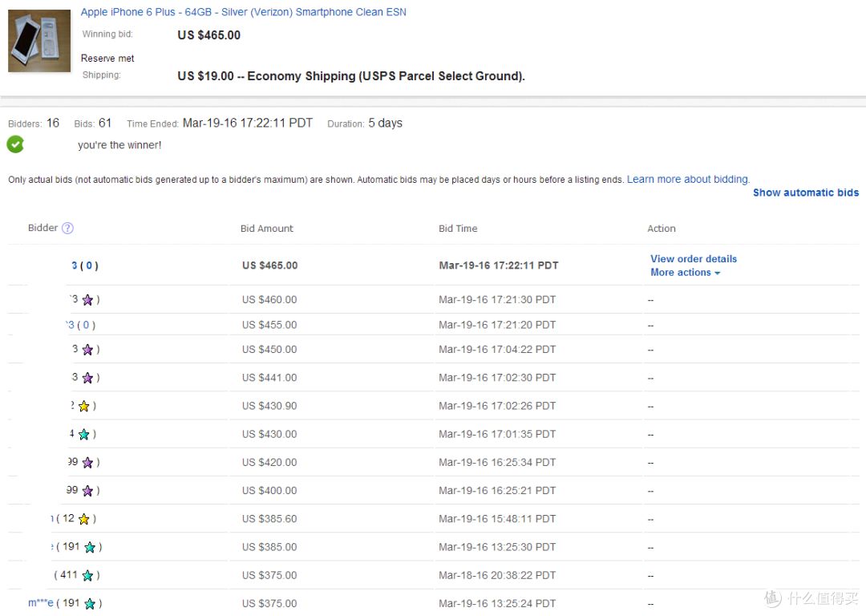866x616 pixels.
Task: Click turquoise star beside feedback score 411
Action: point(87,576)
